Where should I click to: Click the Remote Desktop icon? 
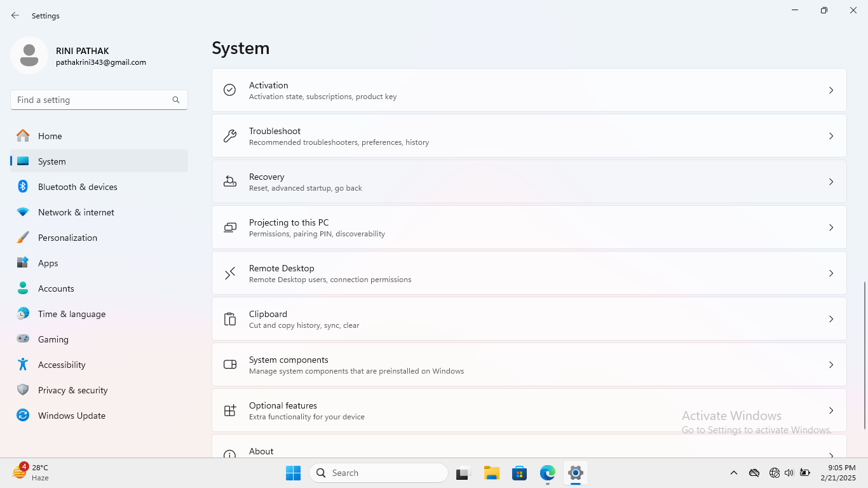coord(230,273)
